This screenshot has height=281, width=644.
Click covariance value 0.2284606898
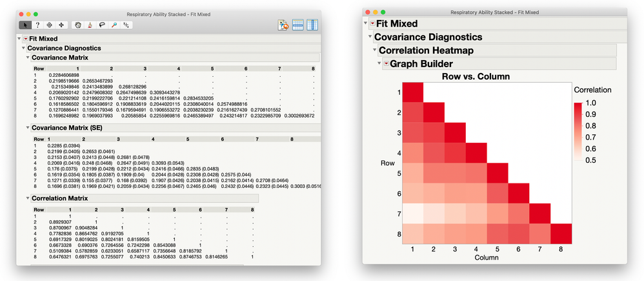point(64,75)
